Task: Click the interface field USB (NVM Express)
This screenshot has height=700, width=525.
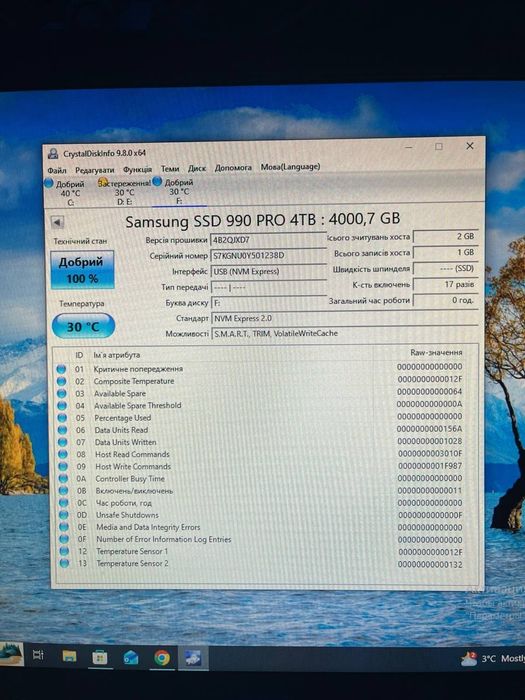Action: coord(268,271)
